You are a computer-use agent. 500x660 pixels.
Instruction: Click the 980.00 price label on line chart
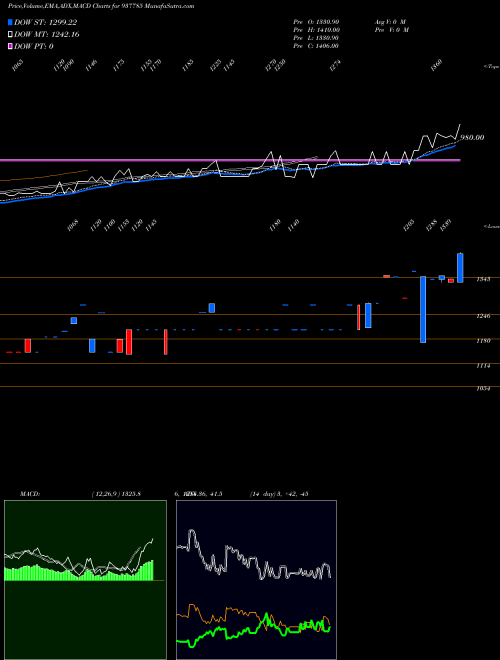472,138
